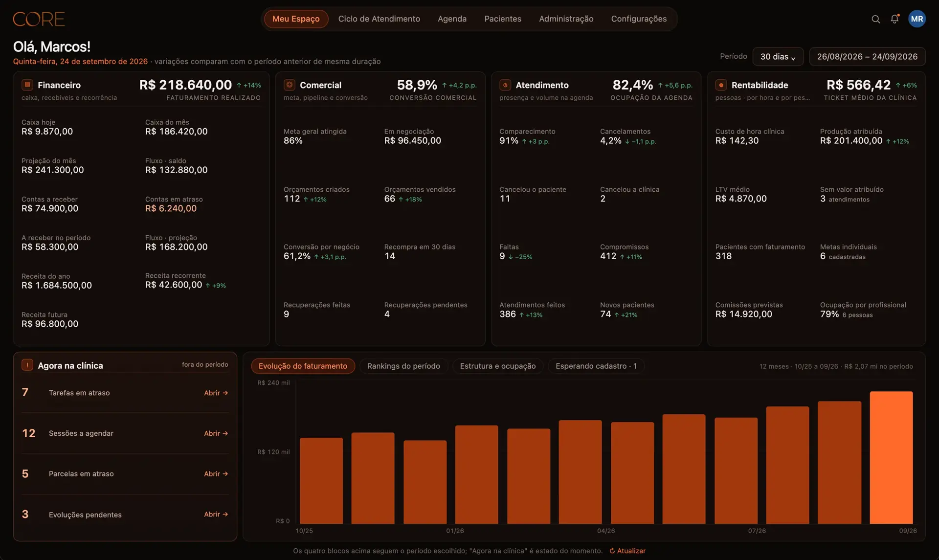
Task: Click the 10/25 revenue bar
Action: pos(321,481)
